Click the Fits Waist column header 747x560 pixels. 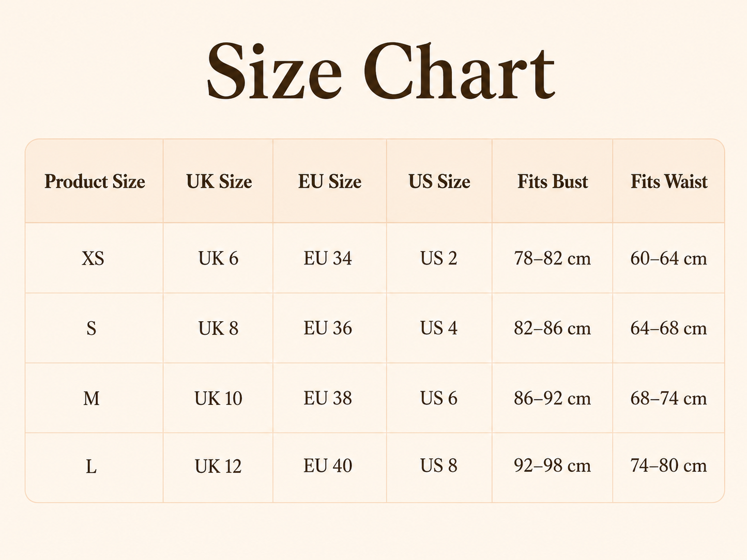pos(669,181)
